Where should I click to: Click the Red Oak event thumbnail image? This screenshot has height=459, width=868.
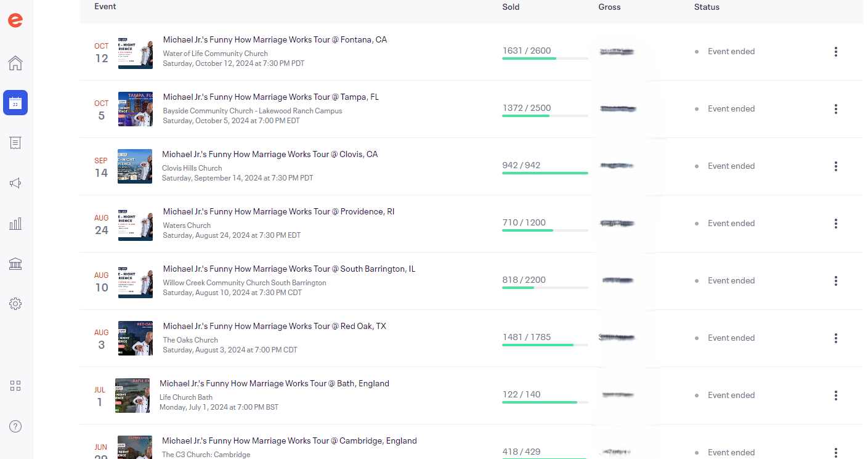pos(135,338)
